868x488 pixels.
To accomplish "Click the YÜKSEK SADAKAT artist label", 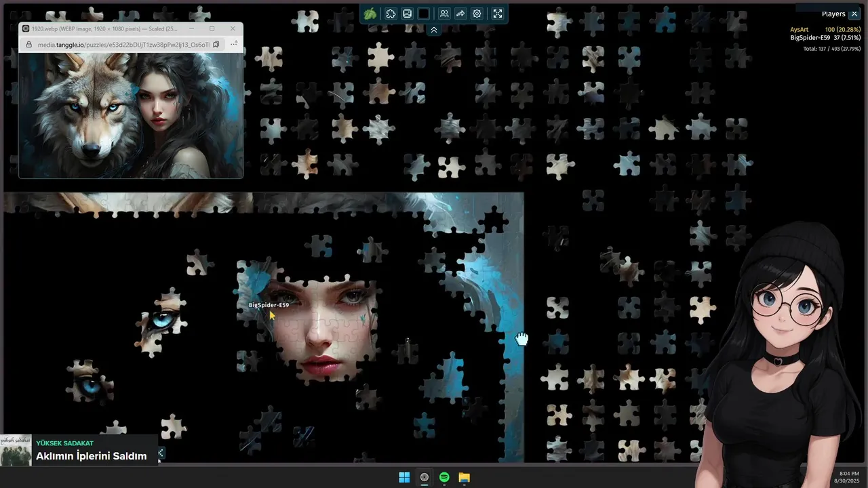I will click(64, 443).
